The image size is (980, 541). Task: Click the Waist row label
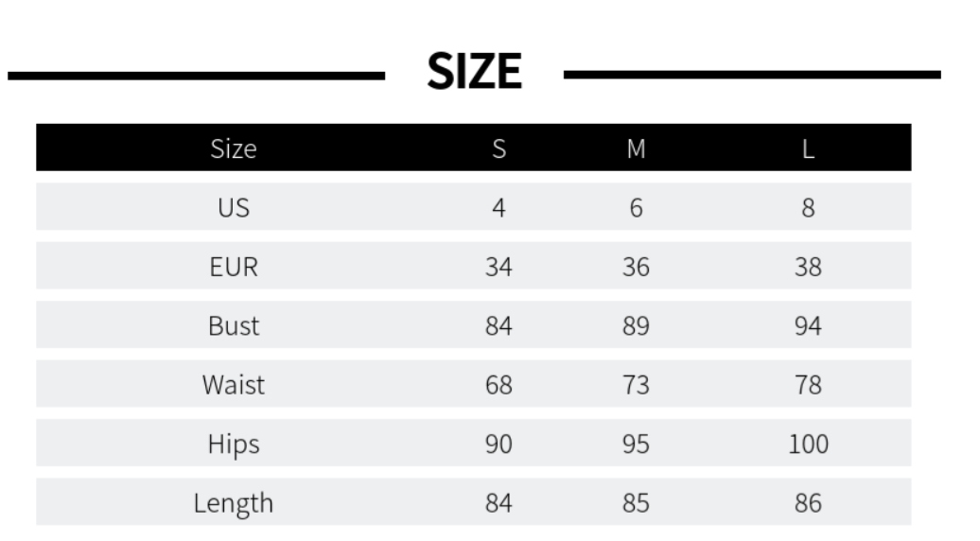click(234, 385)
